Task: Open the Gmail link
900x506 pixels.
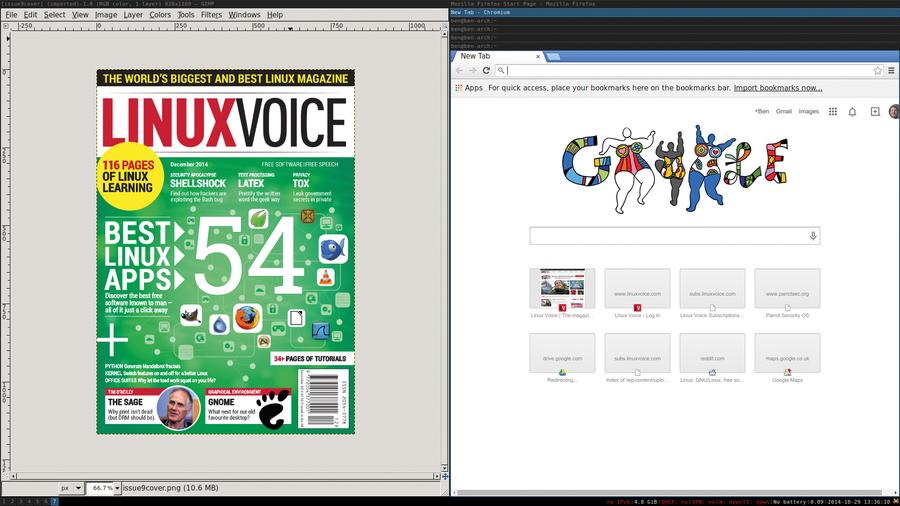Action: click(x=783, y=111)
